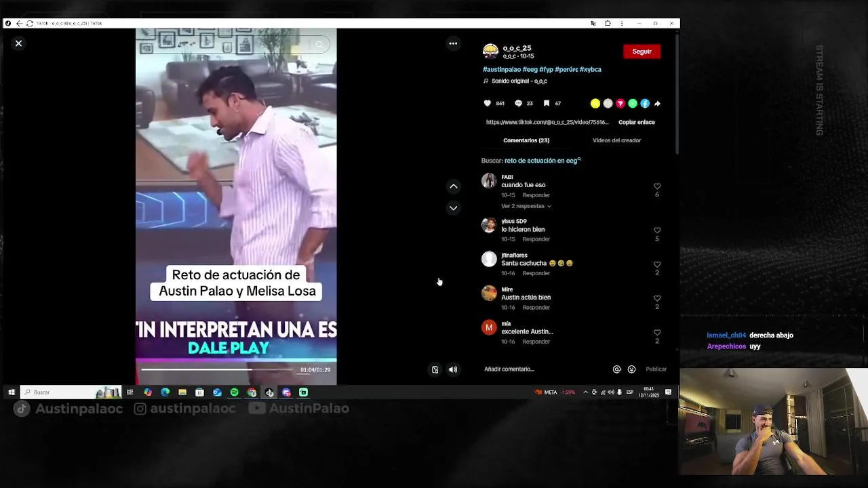868x488 pixels.
Task: Reply to Mire's comment
Action: tap(536, 308)
